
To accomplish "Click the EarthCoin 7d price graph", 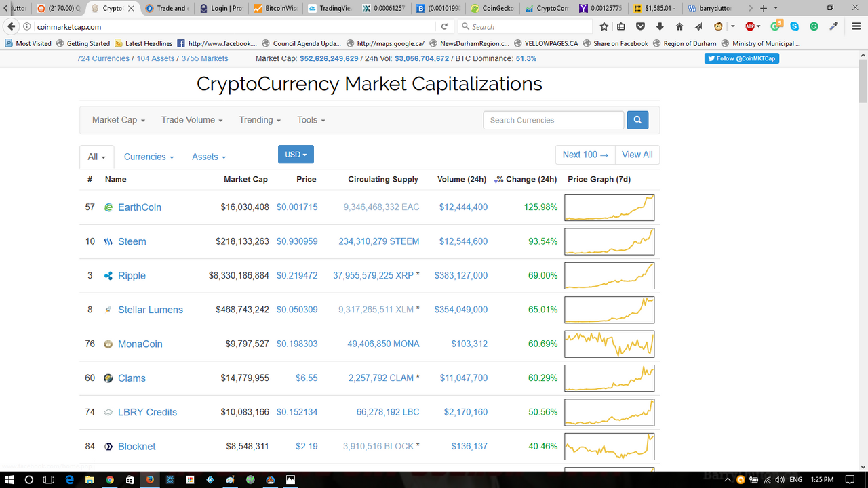I will pos(610,207).
